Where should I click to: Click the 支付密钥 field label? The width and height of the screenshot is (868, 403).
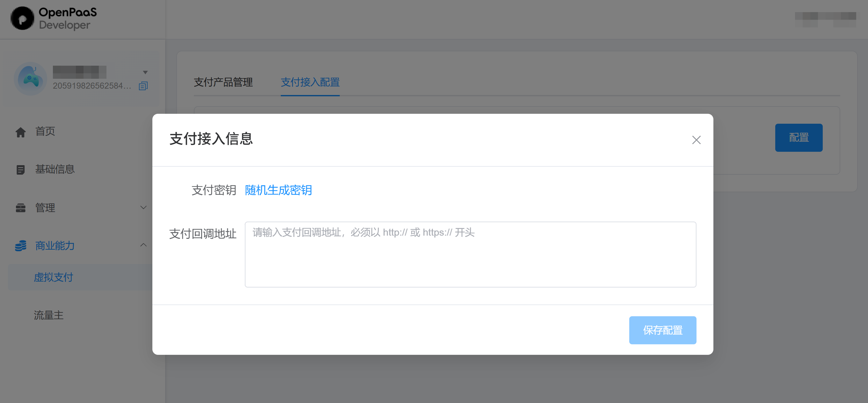(214, 190)
